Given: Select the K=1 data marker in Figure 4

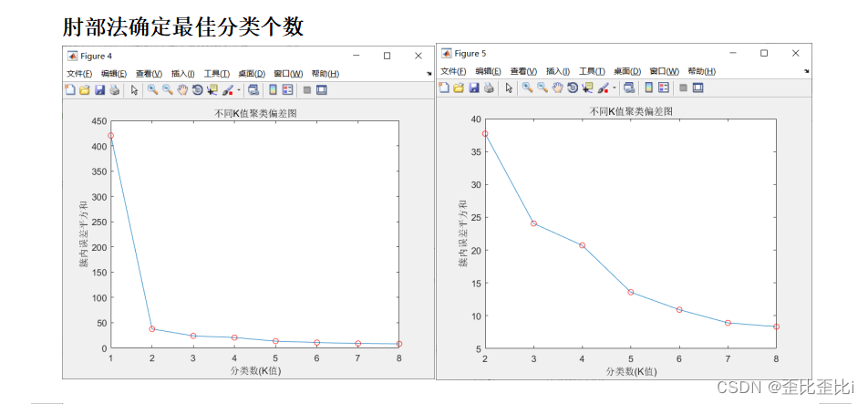Looking at the screenshot, I should [x=110, y=136].
